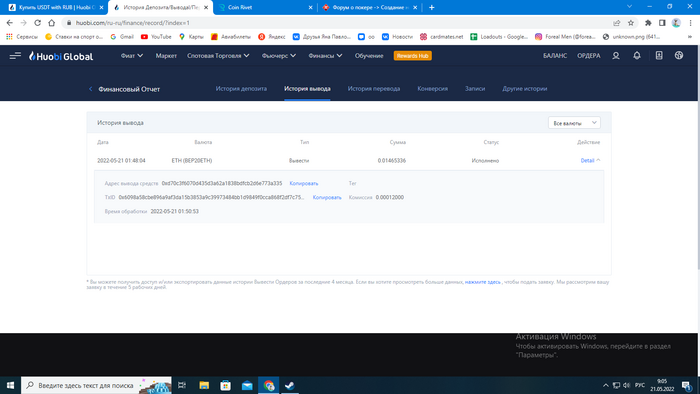Open the Другие истории tab
Viewport: 700px width, 394px height.
point(525,89)
